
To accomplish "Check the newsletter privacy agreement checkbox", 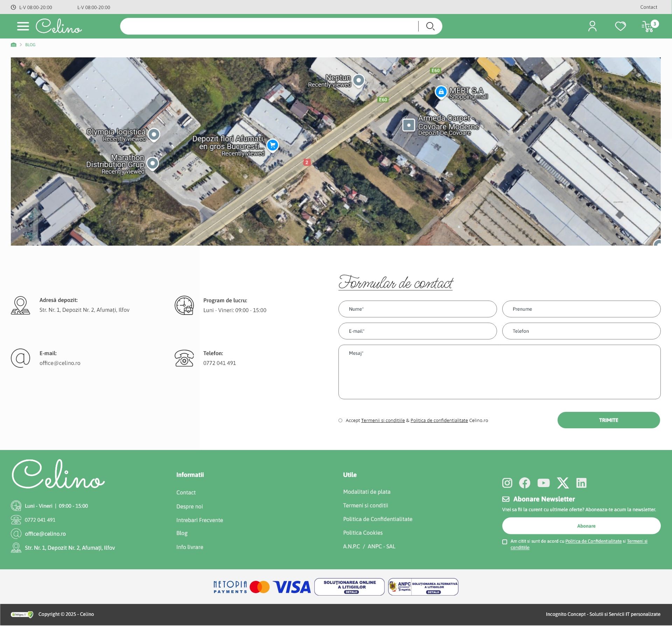I will point(505,542).
